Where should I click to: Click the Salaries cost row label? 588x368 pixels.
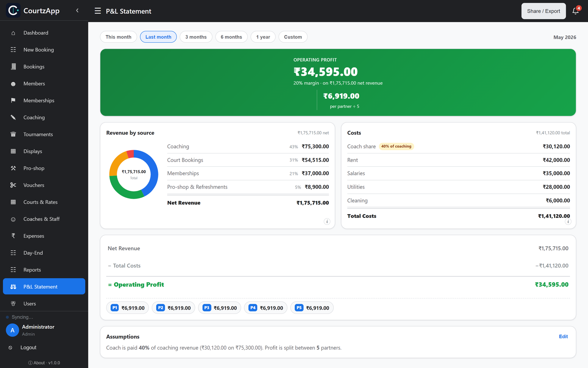click(356, 173)
